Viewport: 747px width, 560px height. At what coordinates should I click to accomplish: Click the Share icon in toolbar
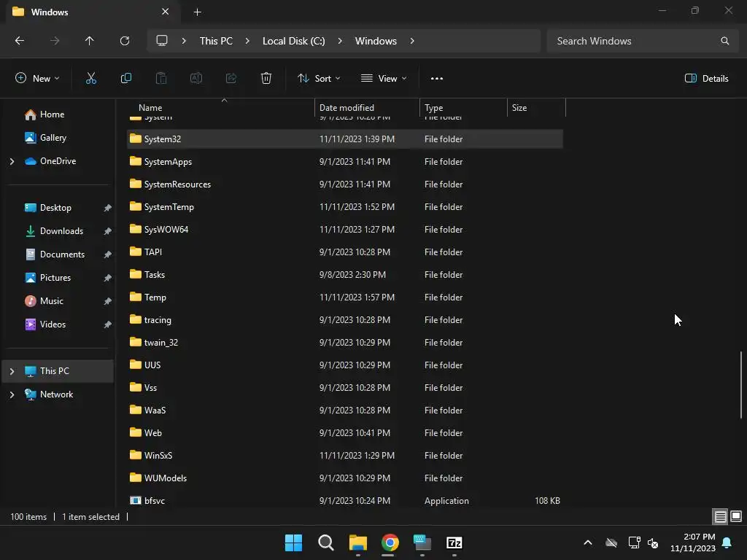pyautogui.click(x=231, y=79)
